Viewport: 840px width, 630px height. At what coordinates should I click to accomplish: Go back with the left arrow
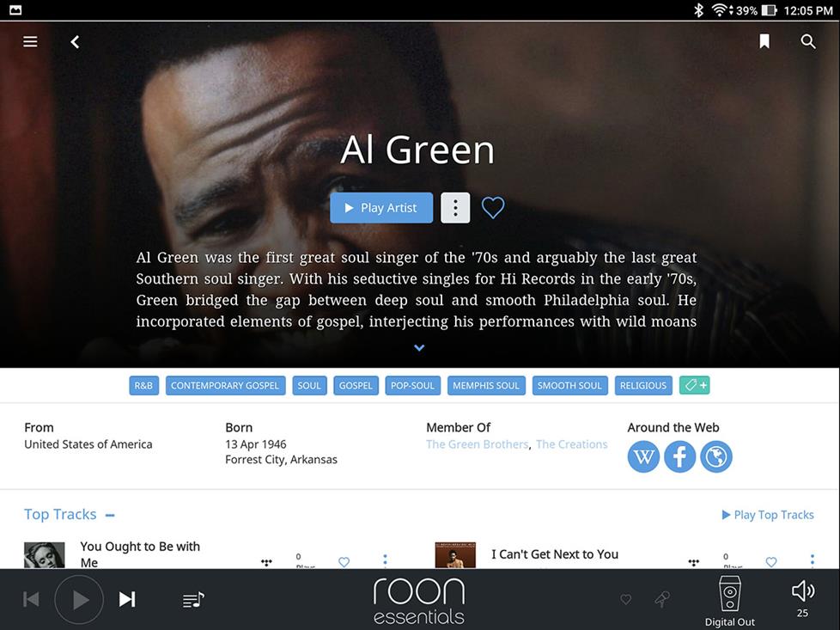(75, 42)
